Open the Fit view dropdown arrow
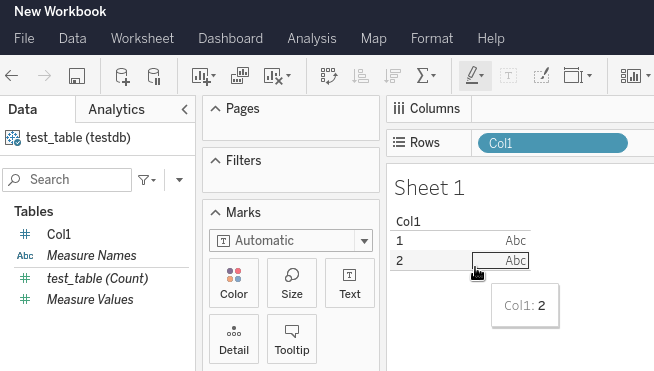The width and height of the screenshot is (654, 371). (x=589, y=76)
